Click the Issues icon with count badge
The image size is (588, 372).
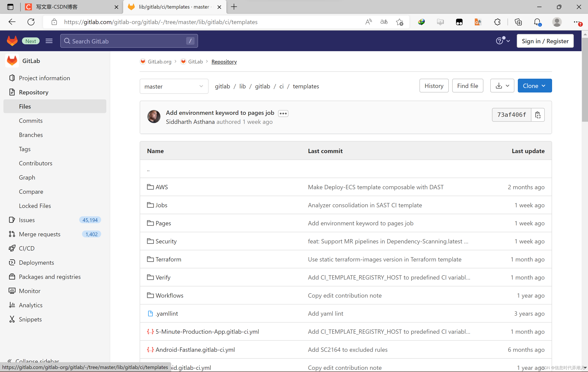pyautogui.click(x=26, y=220)
